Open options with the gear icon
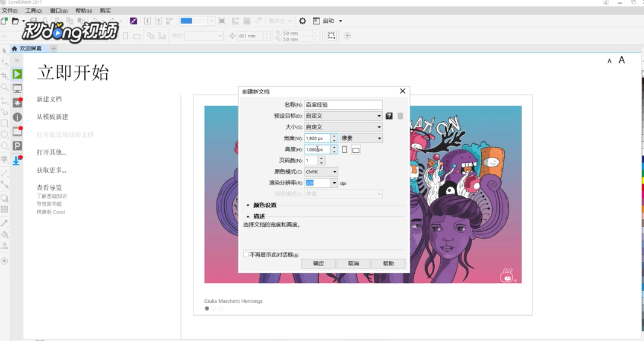The width and height of the screenshot is (644, 341). click(303, 21)
